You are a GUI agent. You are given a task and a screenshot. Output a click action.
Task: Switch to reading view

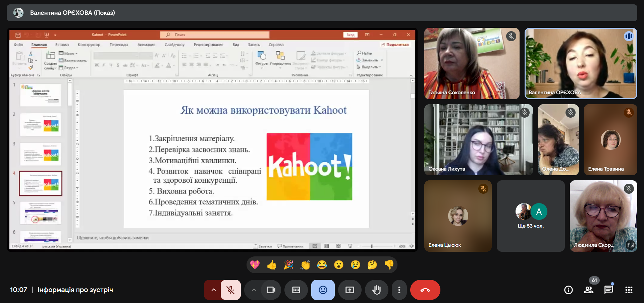(x=338, y=246)
